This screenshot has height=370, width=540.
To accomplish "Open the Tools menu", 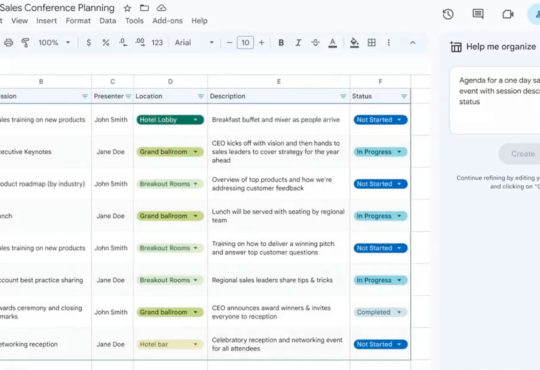I will (134, 21).
